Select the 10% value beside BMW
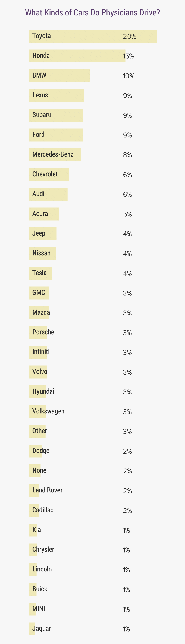 129,76
